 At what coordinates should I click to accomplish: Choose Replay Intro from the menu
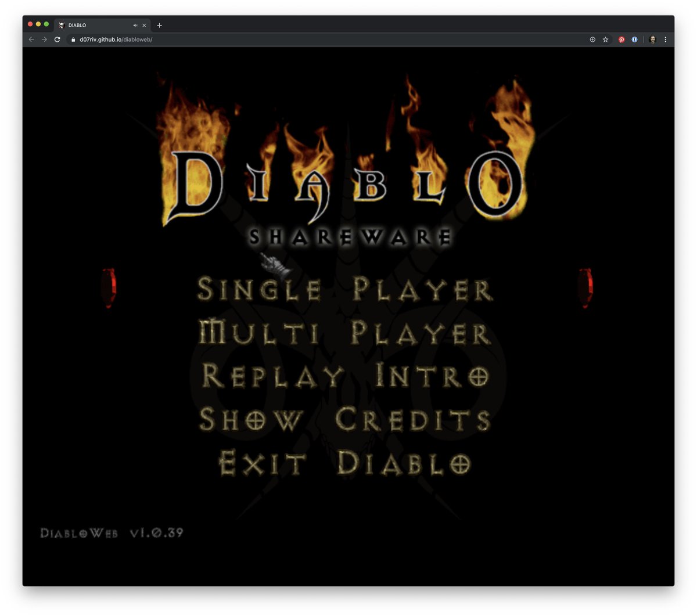tap(345, 376)
